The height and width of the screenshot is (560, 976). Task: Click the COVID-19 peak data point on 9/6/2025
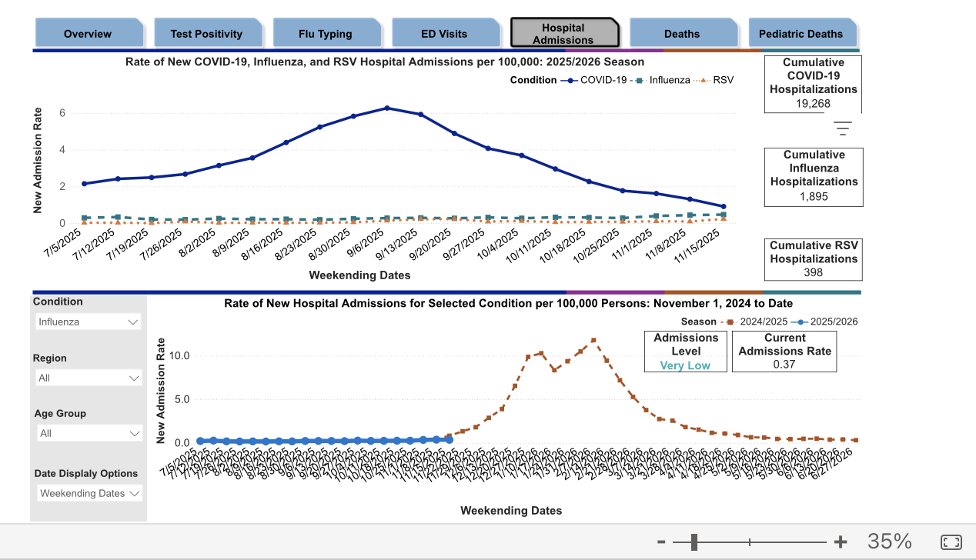pyautogui.click(x=387, y=108)
